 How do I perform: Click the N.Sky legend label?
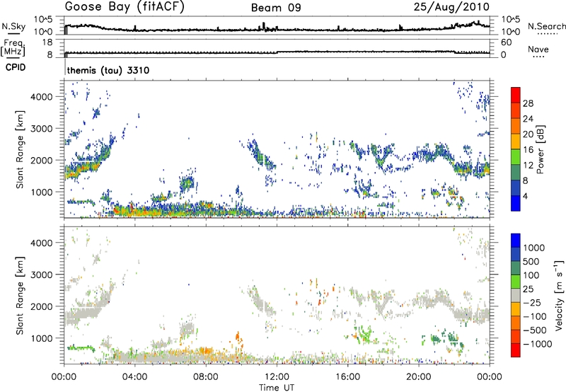(x=13, y=26)
